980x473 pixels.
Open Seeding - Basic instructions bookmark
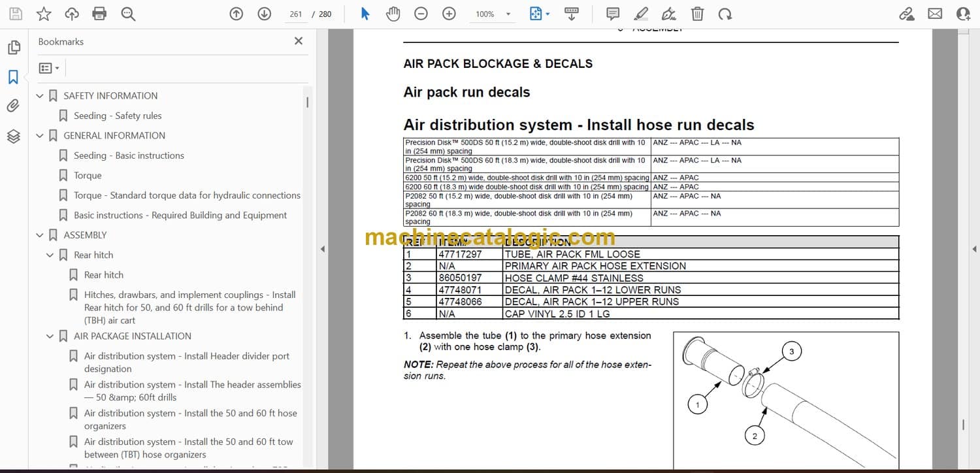(x=129, y=155)
